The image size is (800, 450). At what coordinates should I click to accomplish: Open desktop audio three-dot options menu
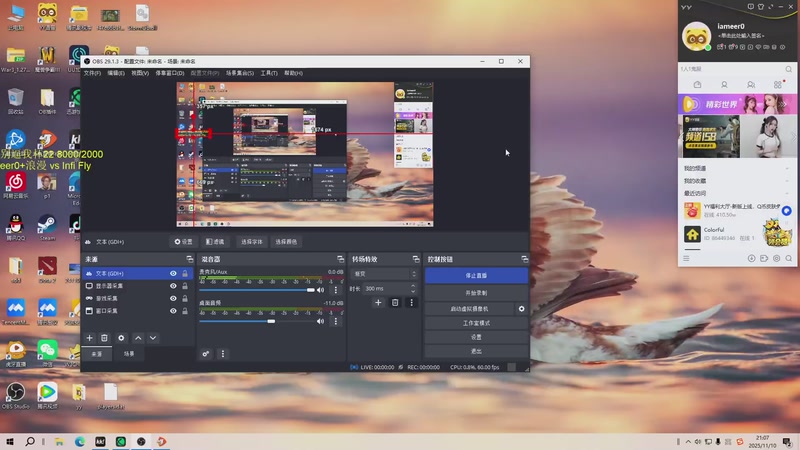[x=336, y=321]
